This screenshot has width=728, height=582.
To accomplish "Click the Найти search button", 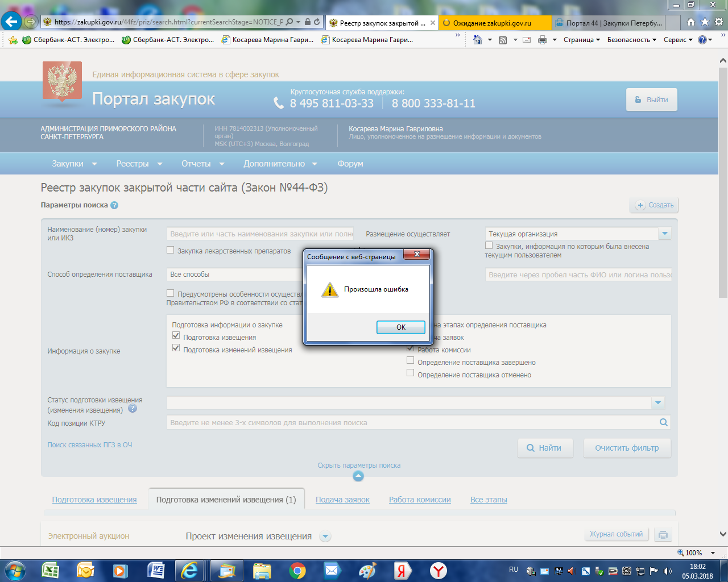I will click(545, 448).
